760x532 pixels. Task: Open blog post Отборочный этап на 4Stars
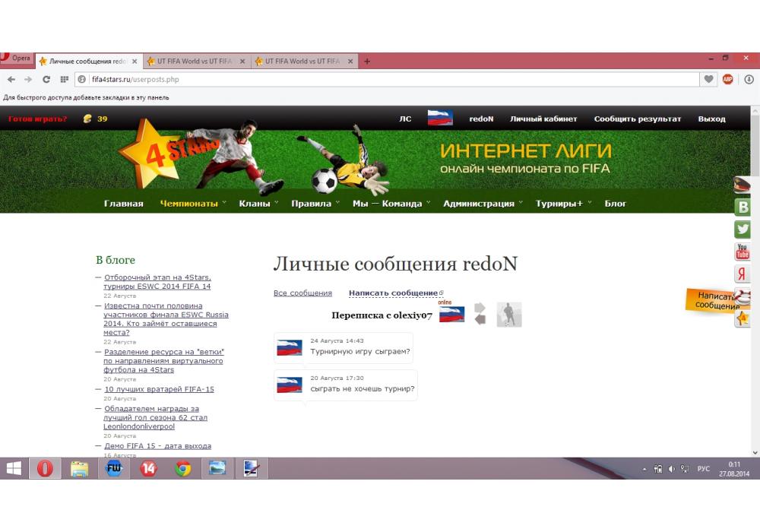pyautogui.click(x=157, y=282)
